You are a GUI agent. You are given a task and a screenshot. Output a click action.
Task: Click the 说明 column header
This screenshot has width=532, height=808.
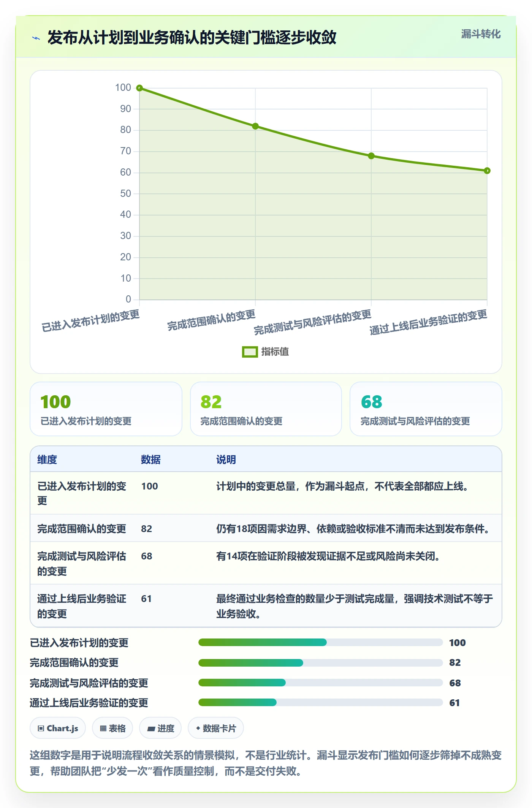pyautogui.click(x=226, y=459)
